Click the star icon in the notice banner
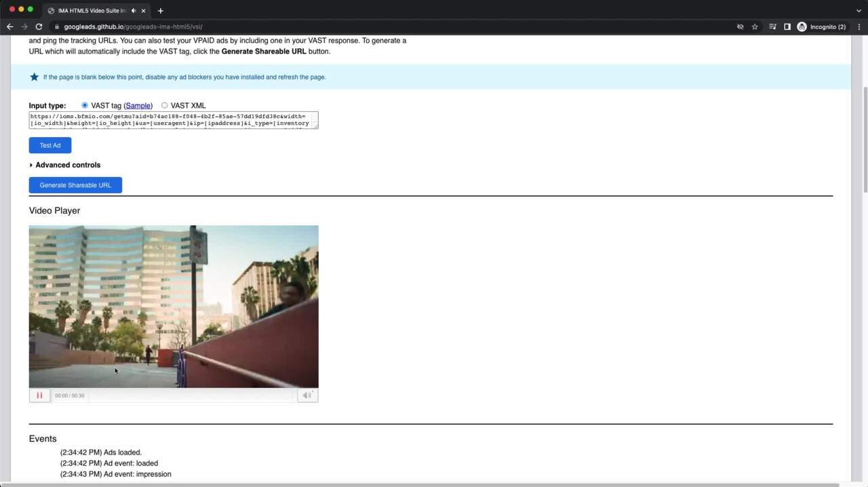 (x=34, y=77)
